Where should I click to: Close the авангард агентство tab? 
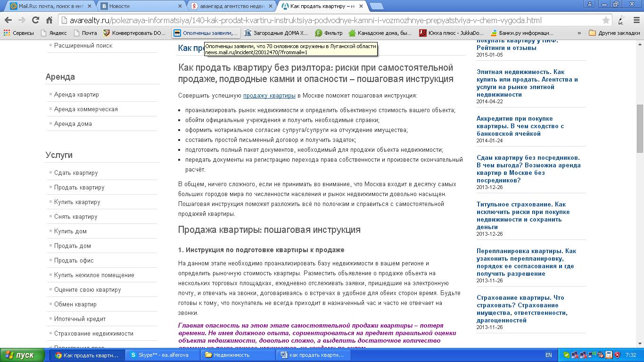click(271, 6)
